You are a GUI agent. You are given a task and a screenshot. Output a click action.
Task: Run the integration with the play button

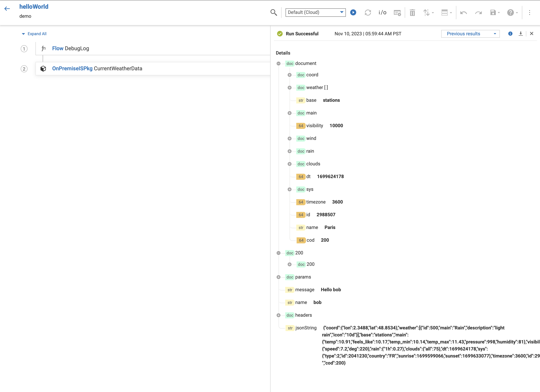[x=353, y=12]
